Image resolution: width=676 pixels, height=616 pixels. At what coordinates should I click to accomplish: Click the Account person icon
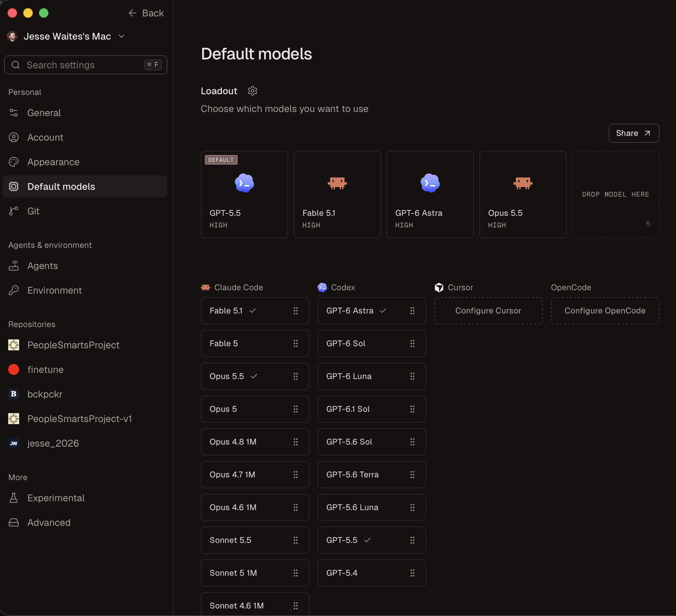click(14, 137)
